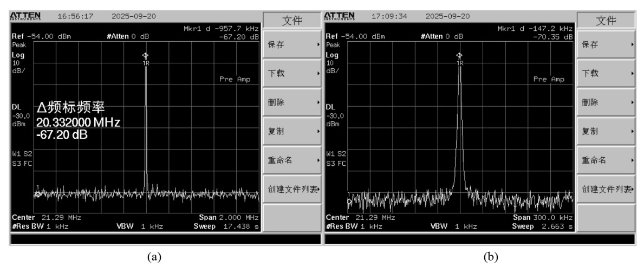Select the Δ频标频率 20.332000 MHz overlay
This screenshot has height=266, width=644.
point(79,120)
